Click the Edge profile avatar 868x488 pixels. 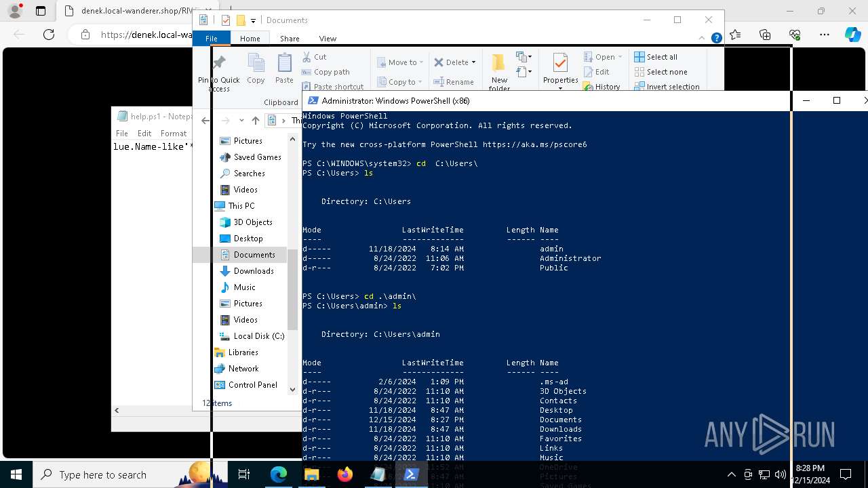click(15, 11)
